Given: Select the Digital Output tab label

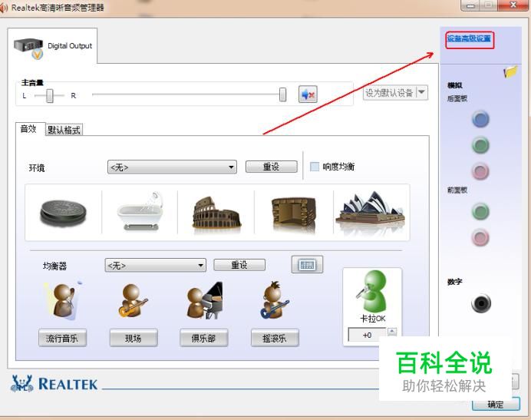Looking at the screenshot, I should 70,46.
